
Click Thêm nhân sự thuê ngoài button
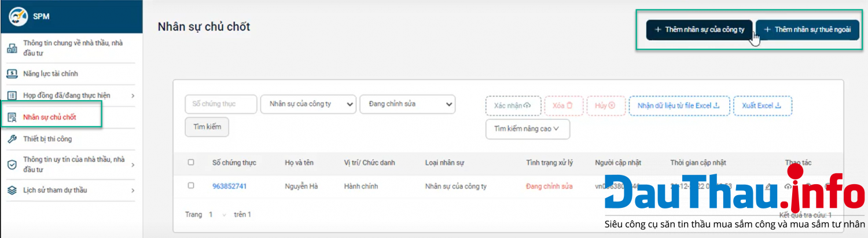(x=807, y=30)
